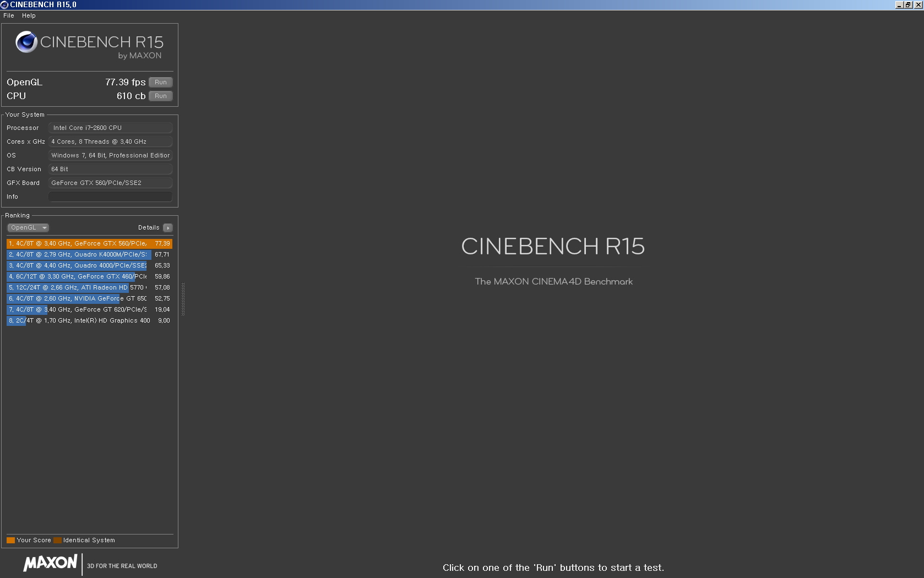This screenshot has width=924, height=578.
Task: Click the orange Your Score legend swatch
Action: (x=10, y=540)
